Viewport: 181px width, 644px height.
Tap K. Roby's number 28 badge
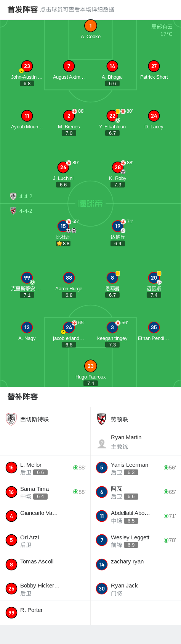pyautogui.click(x=118, y=167)
